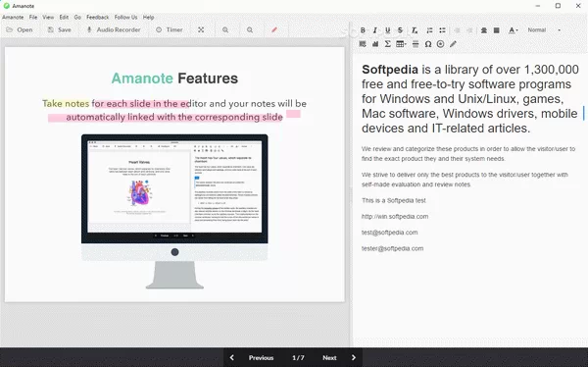Click the iMac preview image on slide

pyautogui.click(x=174, y=211)
